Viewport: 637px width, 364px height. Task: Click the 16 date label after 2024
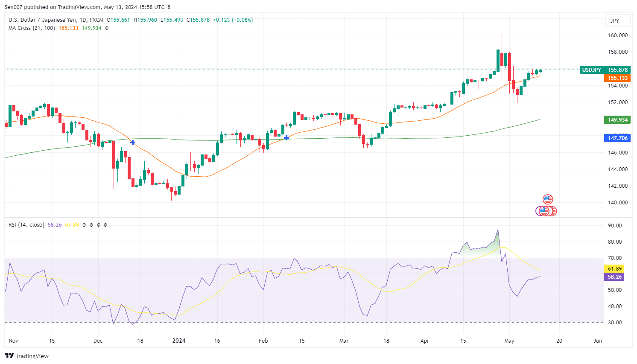point(217,341)
